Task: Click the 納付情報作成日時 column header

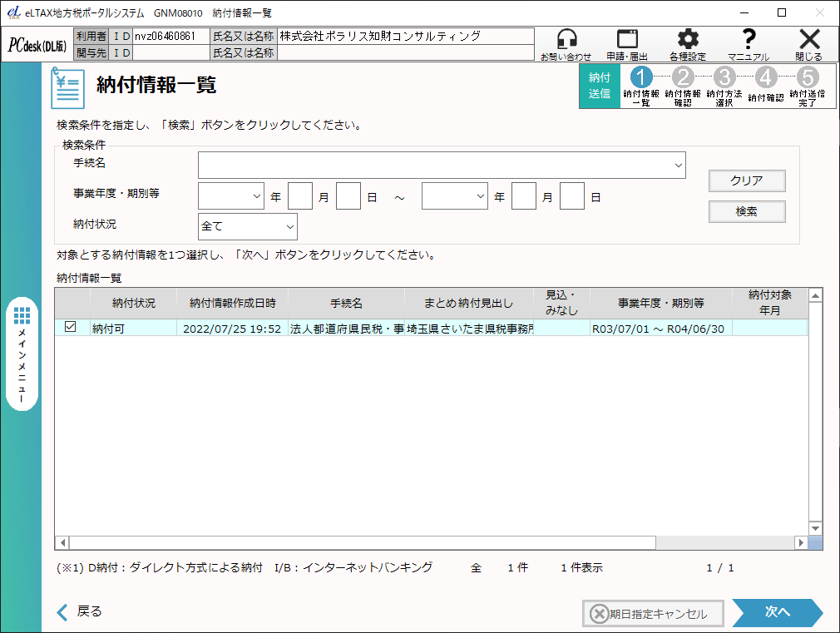Action: (x=233, y=303)
